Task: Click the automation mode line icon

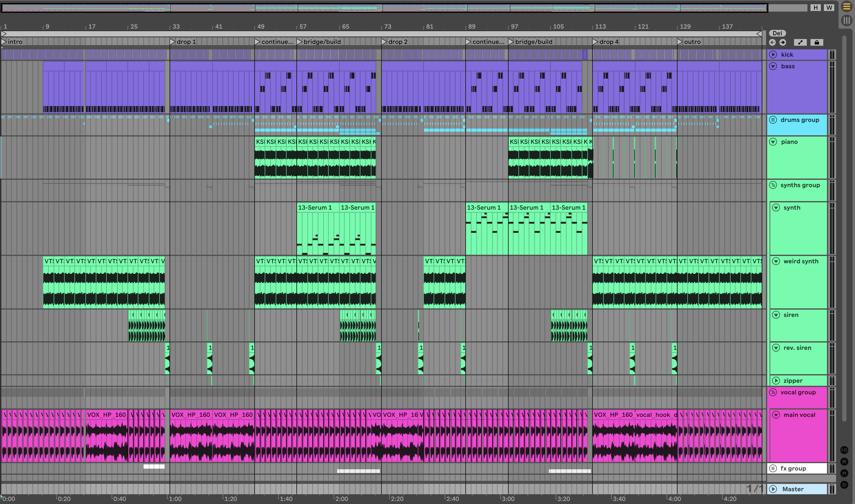Action: [x=800, y=42]
